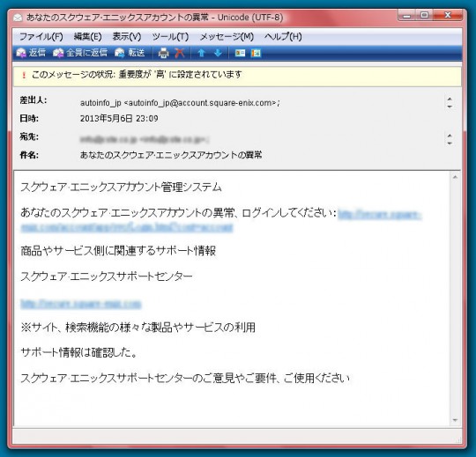Screen dimensions: 476x457
Task: Click the high importance notice bar
Action: (x=237, y=76)
